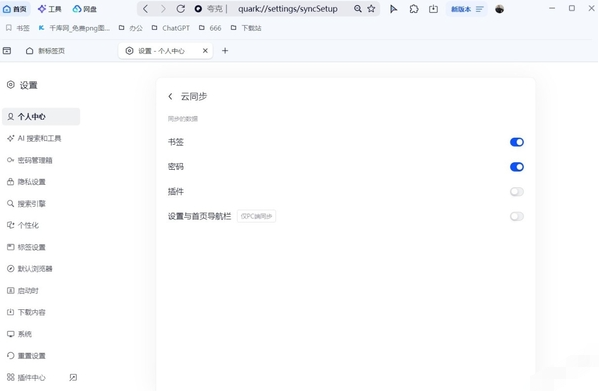
Task: Open the 下载站 bookmark folder
Action: coord(246,28)
